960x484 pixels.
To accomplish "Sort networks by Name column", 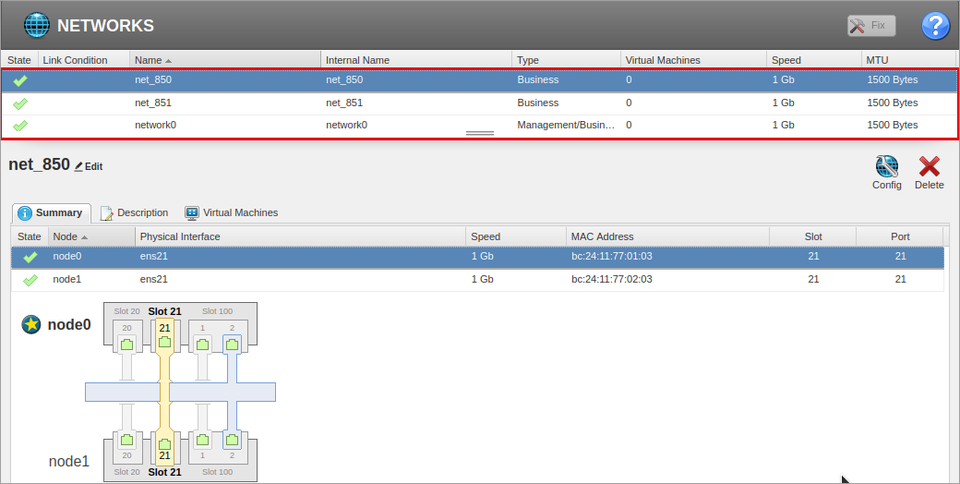I will [x=225, y=60].
